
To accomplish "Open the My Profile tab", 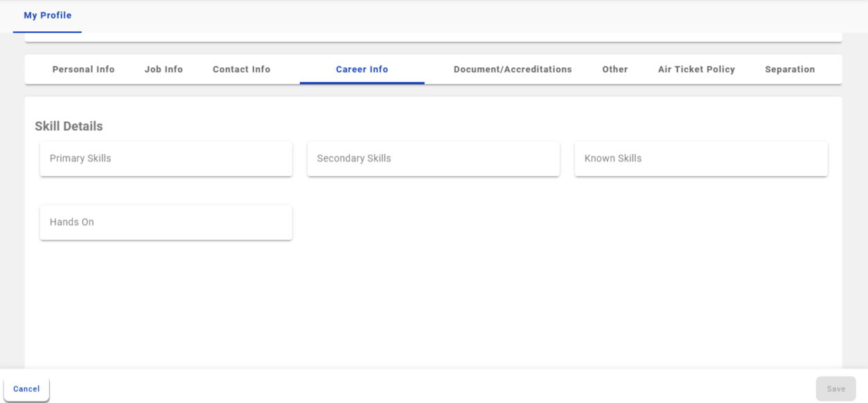I will [x=47, y=15].
